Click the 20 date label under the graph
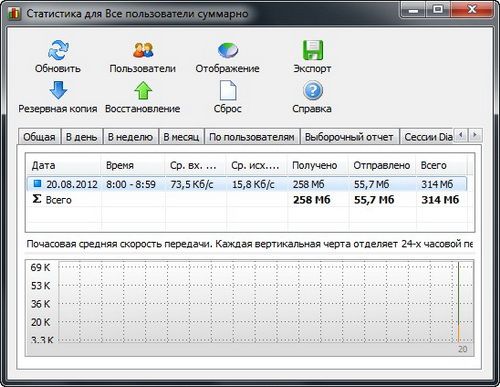The width and height of the screenshot is (500, 387). pyautogui.click(x=463, y=349)
